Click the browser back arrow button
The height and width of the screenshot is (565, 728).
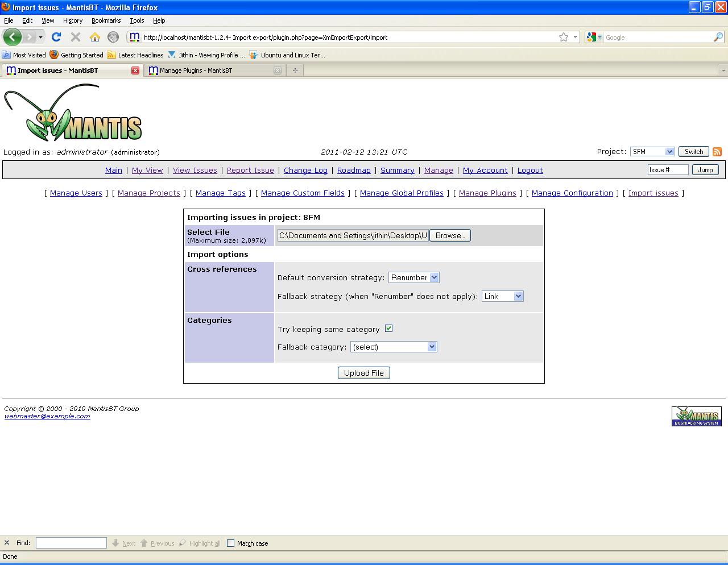13,37
